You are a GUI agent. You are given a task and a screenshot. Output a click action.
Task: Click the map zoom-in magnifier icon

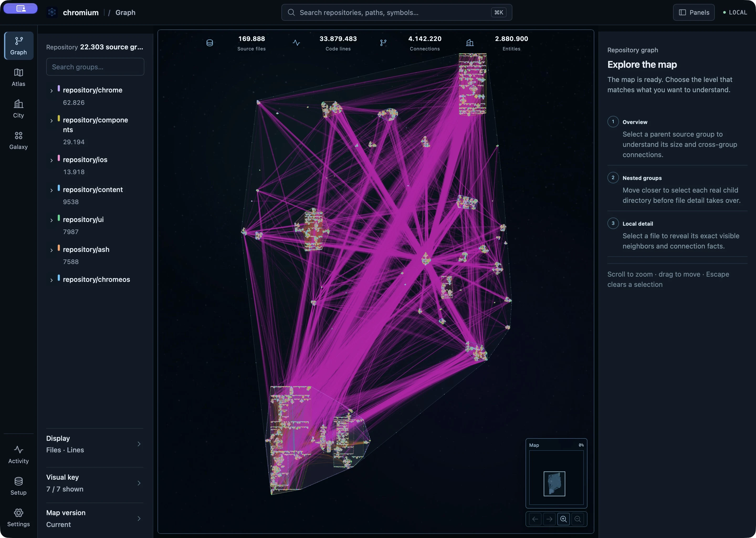tap(563, 519)
